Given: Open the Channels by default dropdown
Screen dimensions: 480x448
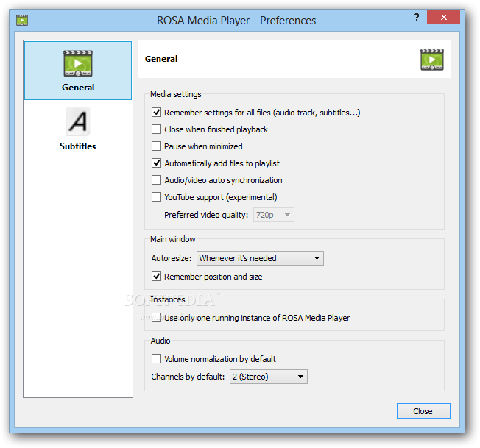Looking at the screenshot, I should (x=269, y=377).
